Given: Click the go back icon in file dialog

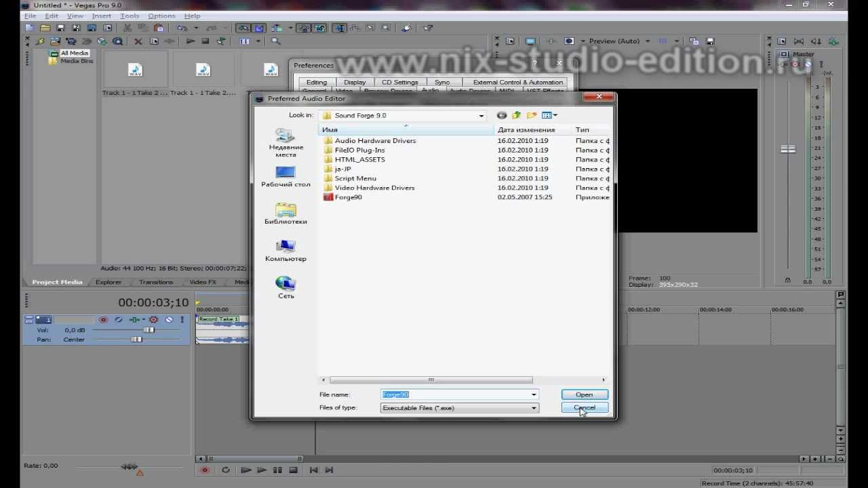Looking at the screenshot, I should [502, 115].
